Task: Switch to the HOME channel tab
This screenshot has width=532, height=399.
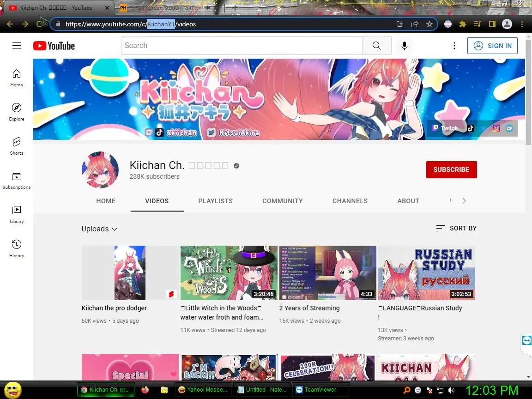Action: [106, 201]
